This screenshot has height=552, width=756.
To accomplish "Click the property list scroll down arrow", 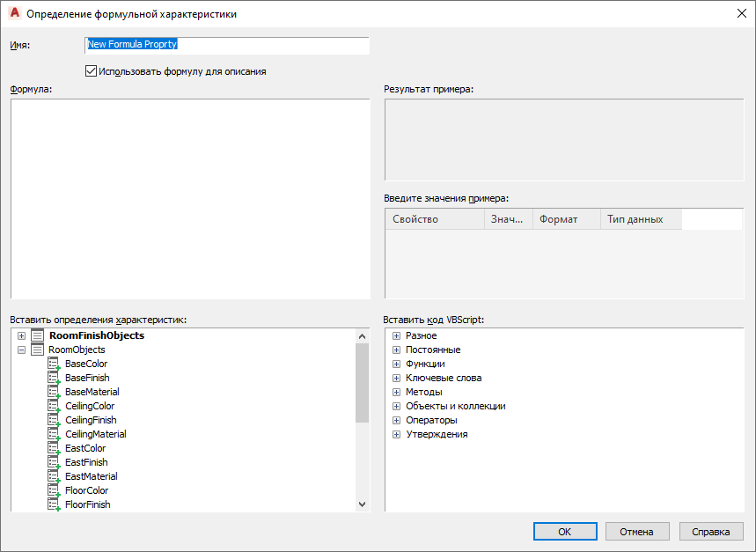I will pyautogui.click(x=362, y=504).
